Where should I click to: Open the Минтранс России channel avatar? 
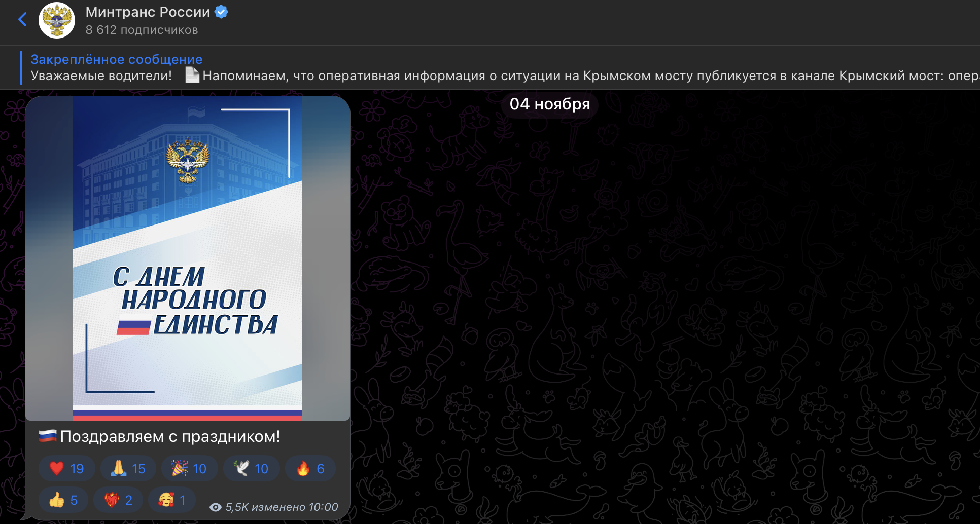pyautogui.click(x=57, y=20)
